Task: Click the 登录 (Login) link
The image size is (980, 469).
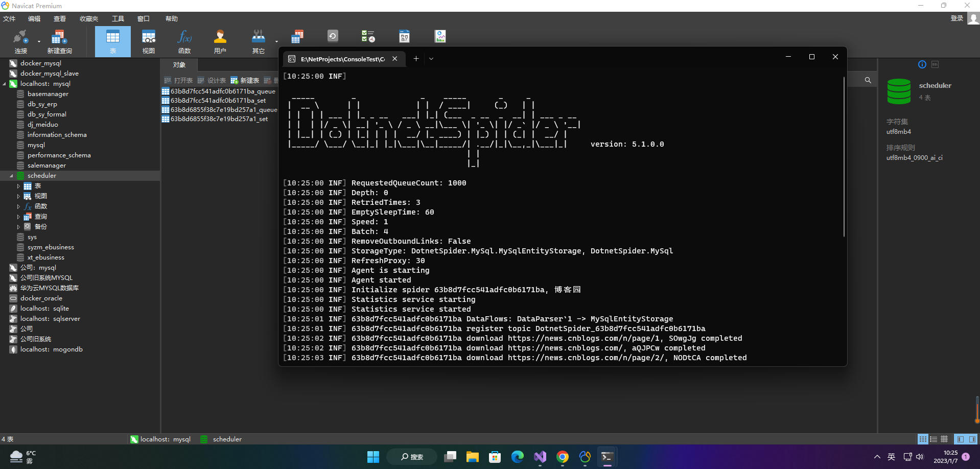Action: click(956, 18)
